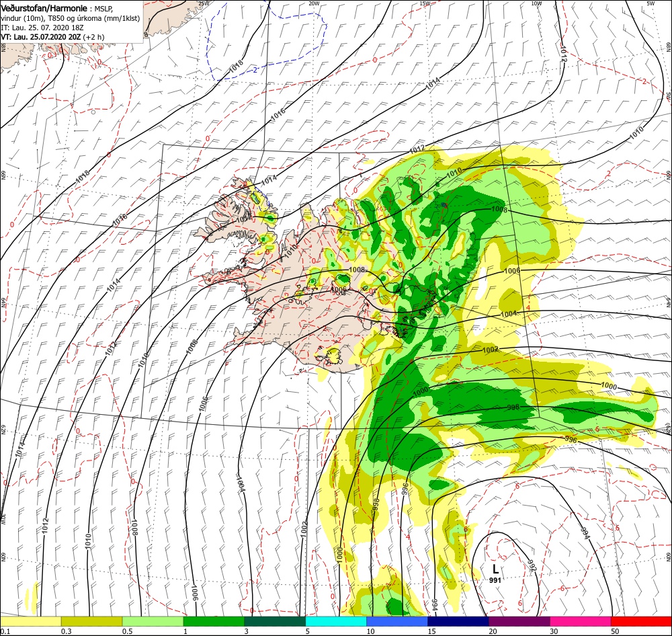
Task: Select the dark green 3 mm legend swatch
Action: (275, 621)
